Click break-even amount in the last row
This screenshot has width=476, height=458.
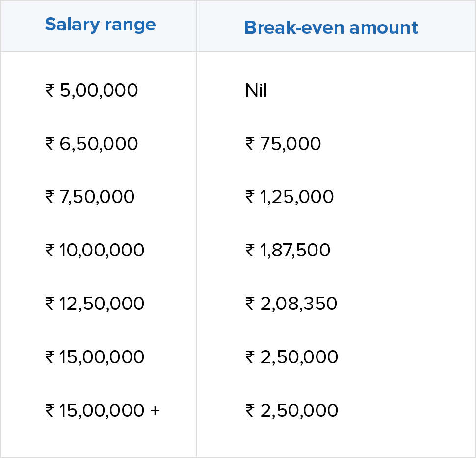[x=292, y=410]
